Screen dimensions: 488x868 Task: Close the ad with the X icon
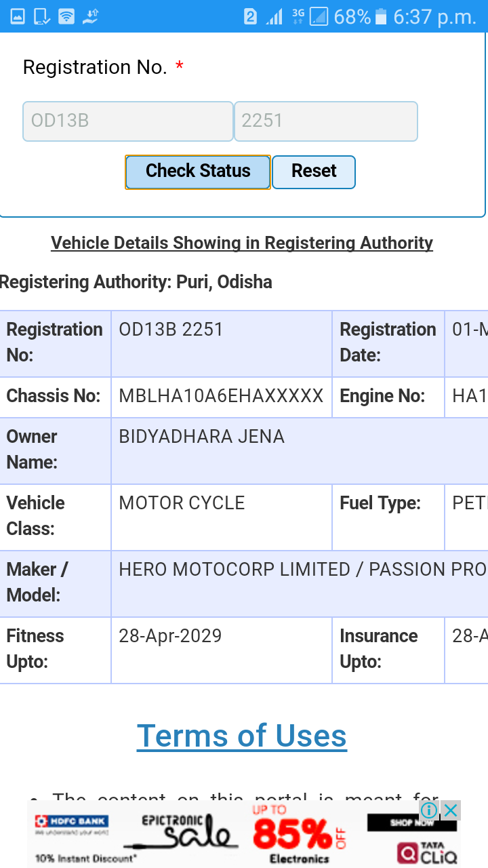[451, 810]
